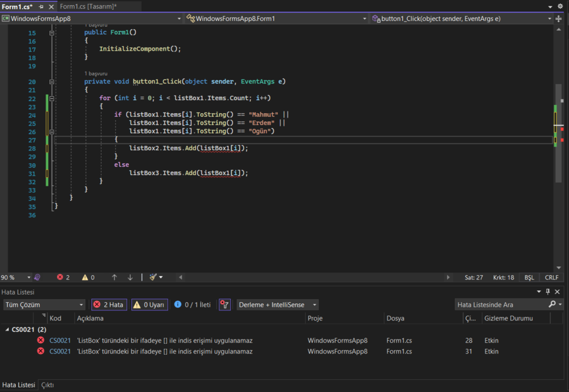Toggle the error list filter funnel button

click(x=224, y=305)
